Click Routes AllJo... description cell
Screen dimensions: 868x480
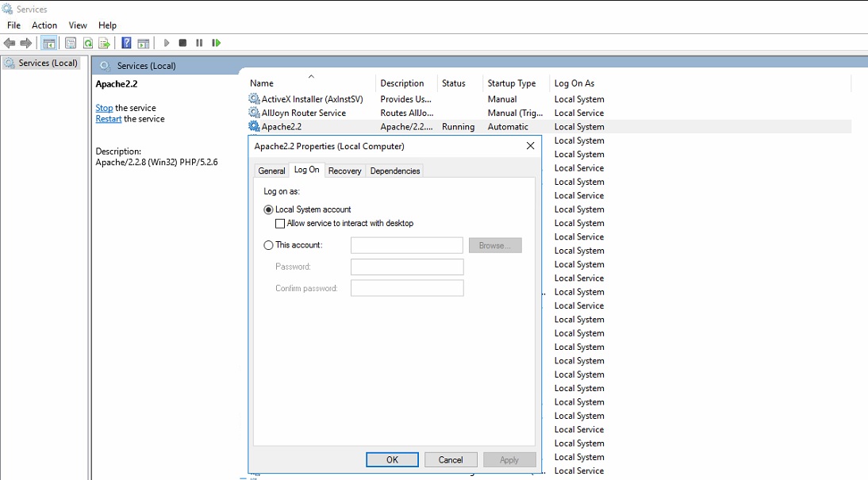[407, 113]
